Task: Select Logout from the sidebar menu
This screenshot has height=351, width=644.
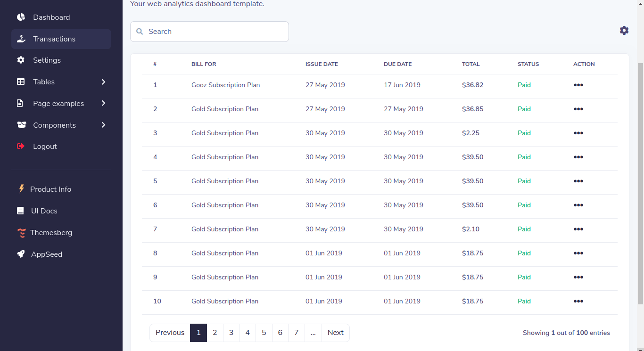Action: pyautogui.click(x=45, y=146)
